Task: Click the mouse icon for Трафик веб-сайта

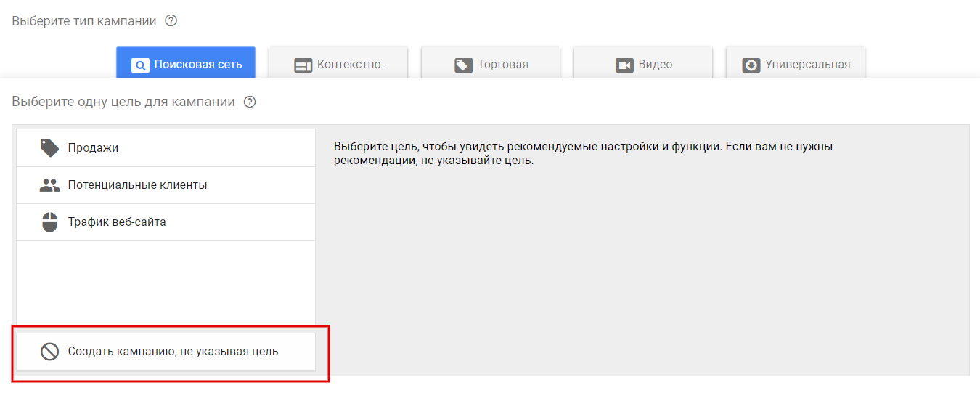Action: [49, 222]
